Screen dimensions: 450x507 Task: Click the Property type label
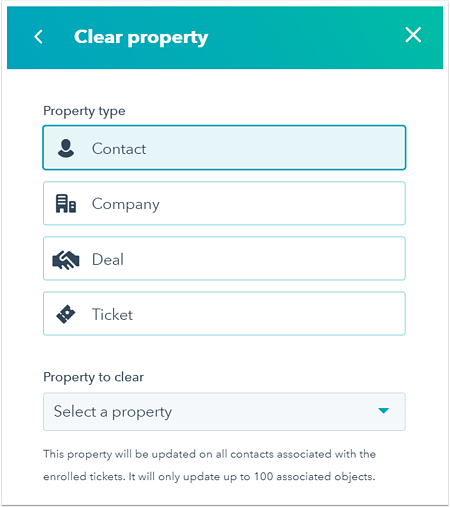(x=84, y=111)
